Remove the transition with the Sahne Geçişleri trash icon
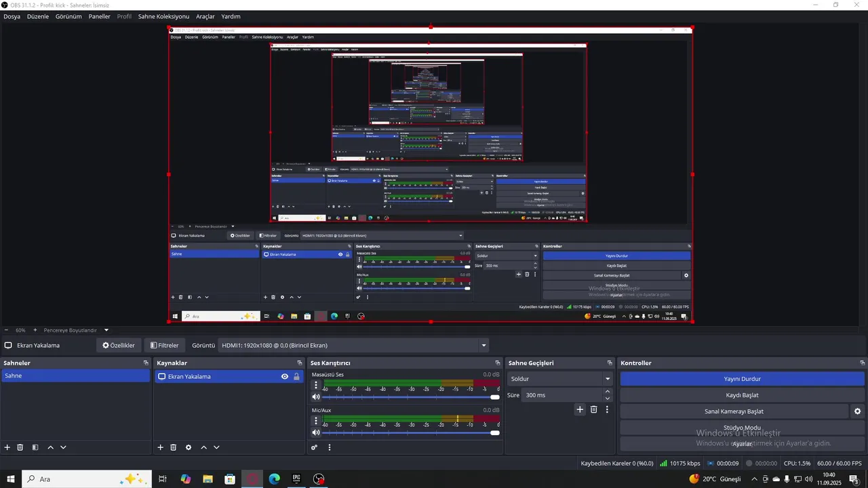Image resolution: width=868 pixels, height=488 pixels. coord(594,409)
